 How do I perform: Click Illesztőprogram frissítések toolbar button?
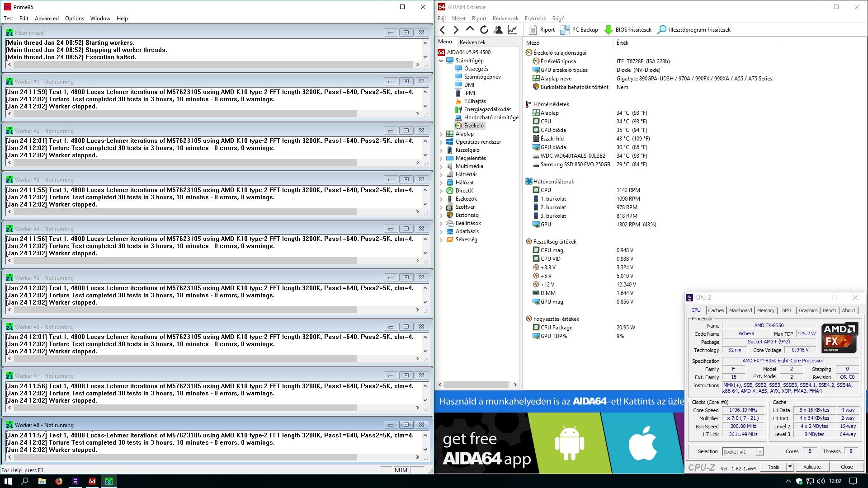point(694,30)
